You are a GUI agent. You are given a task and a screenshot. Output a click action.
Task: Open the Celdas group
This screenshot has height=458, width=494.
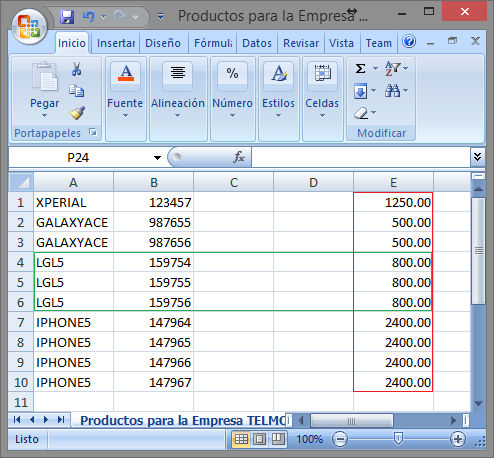(322, 99)
